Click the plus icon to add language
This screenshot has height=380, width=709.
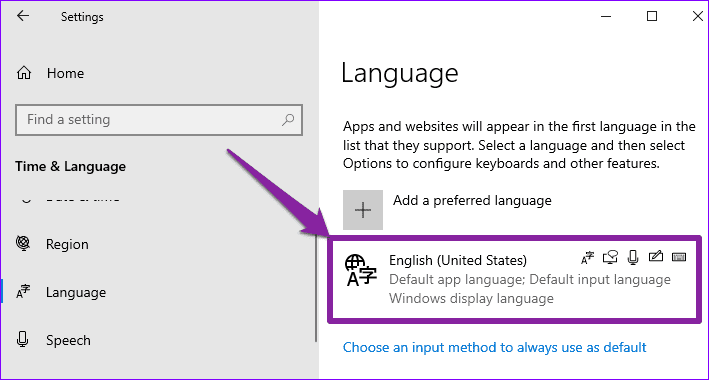click(x=363, y=210)
